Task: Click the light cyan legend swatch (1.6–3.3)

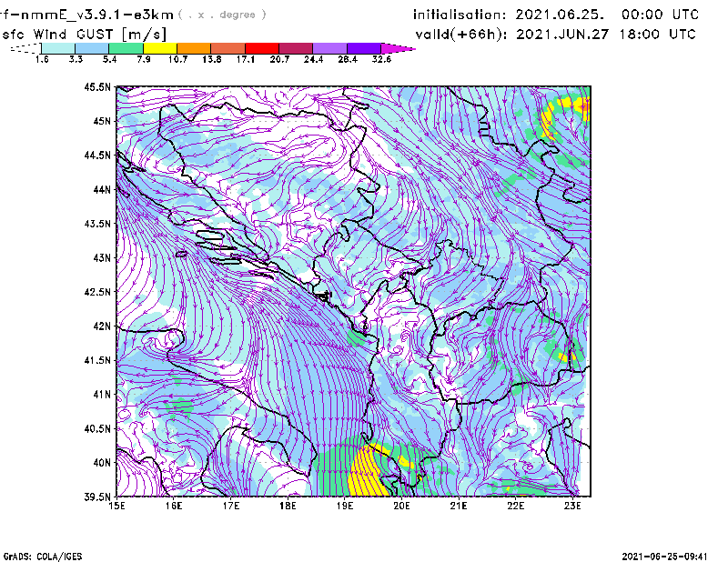Action: point(58,48)
